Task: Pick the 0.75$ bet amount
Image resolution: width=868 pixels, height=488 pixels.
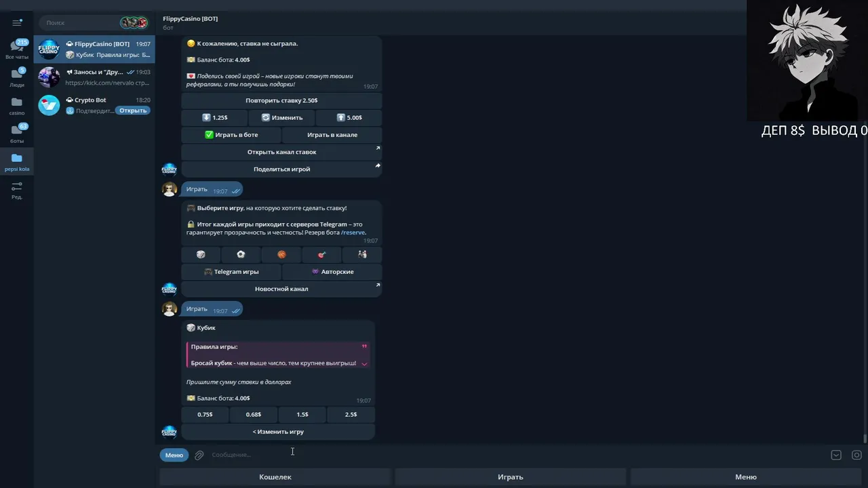Action: [x=205, y=414]
